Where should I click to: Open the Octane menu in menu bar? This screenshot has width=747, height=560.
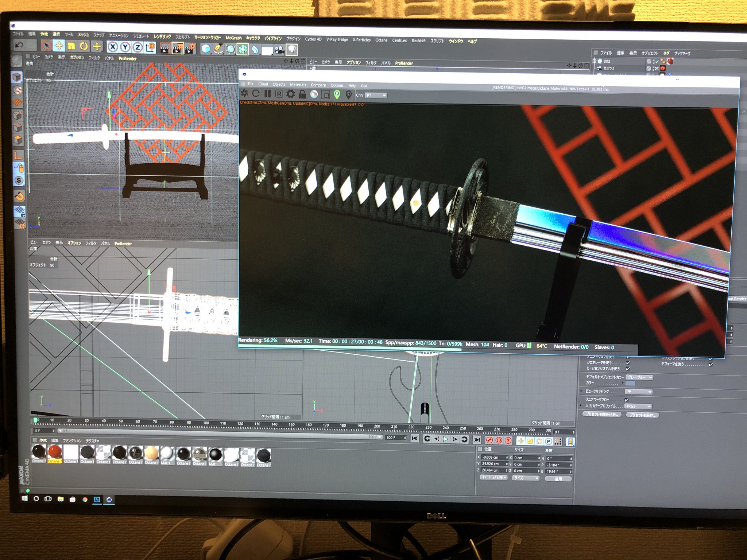point(381,40)
